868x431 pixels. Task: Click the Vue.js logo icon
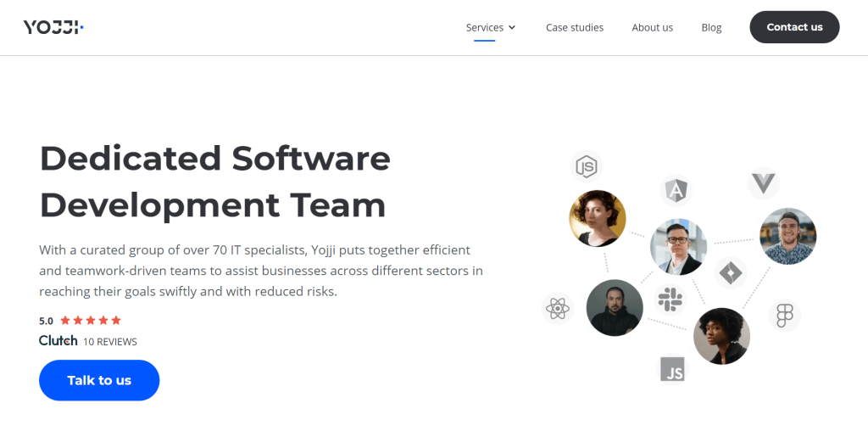pyautogui.click(x=764, y=182)
